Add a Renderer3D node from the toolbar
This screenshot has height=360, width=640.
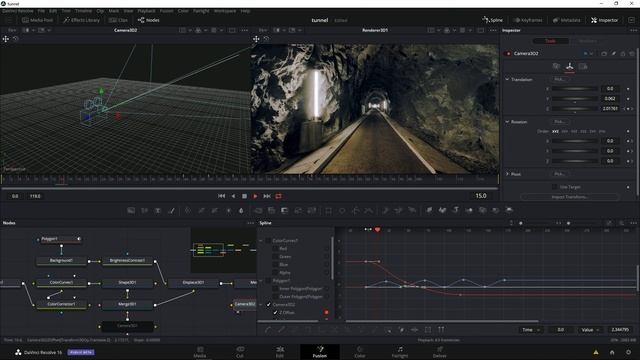click(x=509, y=210)
